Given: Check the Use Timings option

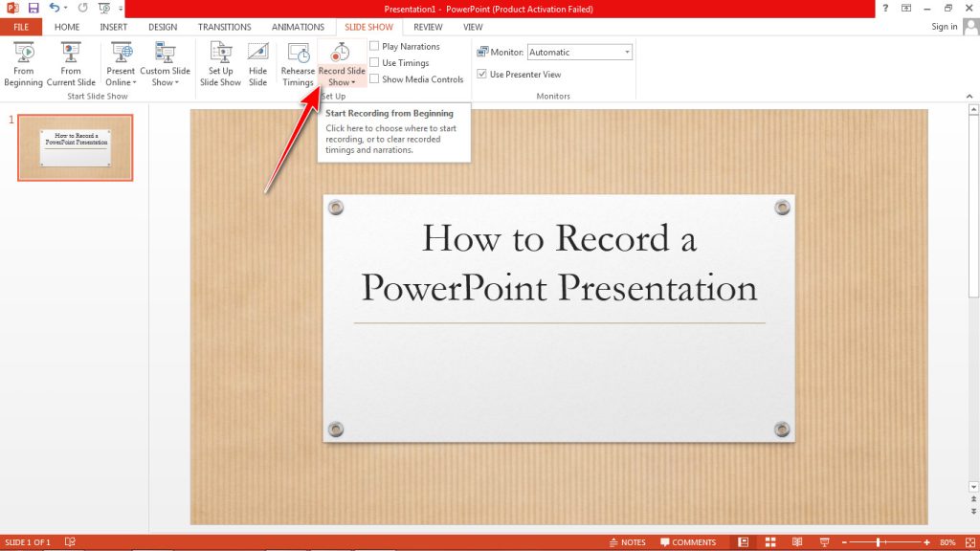Looking at the screenshot, I should [373, 62].
